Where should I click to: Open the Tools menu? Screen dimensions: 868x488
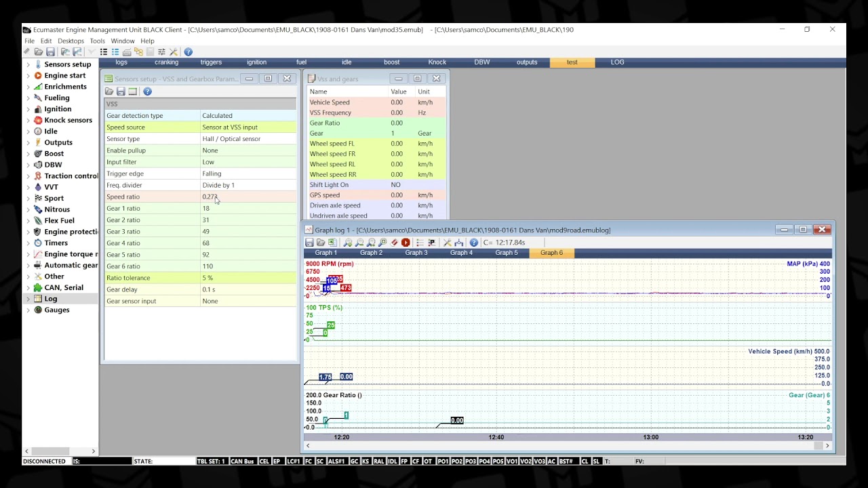(x=98, y=41)
